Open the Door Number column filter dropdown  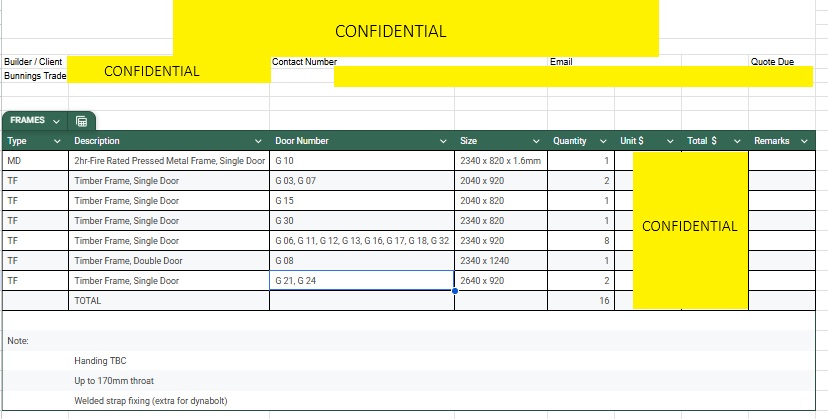(x=444, y=141)
